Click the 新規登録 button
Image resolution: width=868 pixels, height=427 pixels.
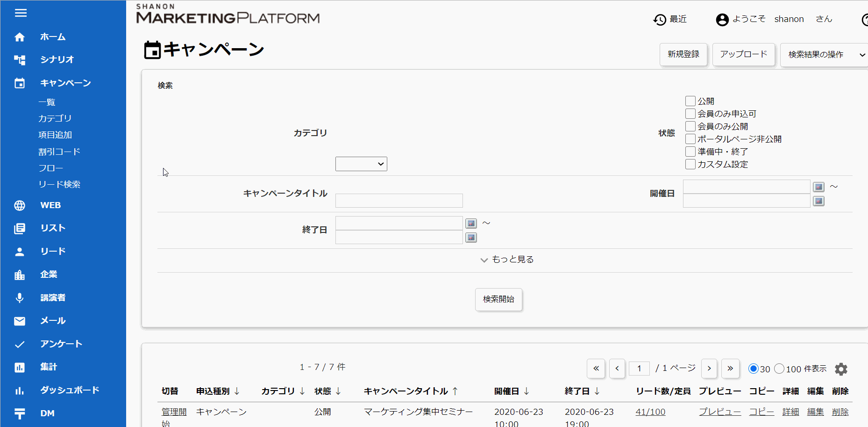pyautogui.click(x=683, y=55)
